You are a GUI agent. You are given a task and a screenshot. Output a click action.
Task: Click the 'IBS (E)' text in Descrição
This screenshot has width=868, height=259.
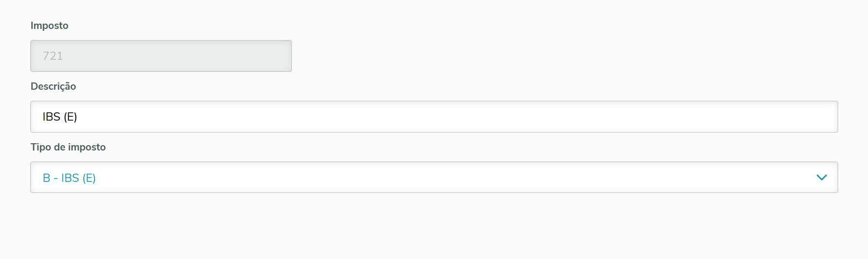pos(60,117)
